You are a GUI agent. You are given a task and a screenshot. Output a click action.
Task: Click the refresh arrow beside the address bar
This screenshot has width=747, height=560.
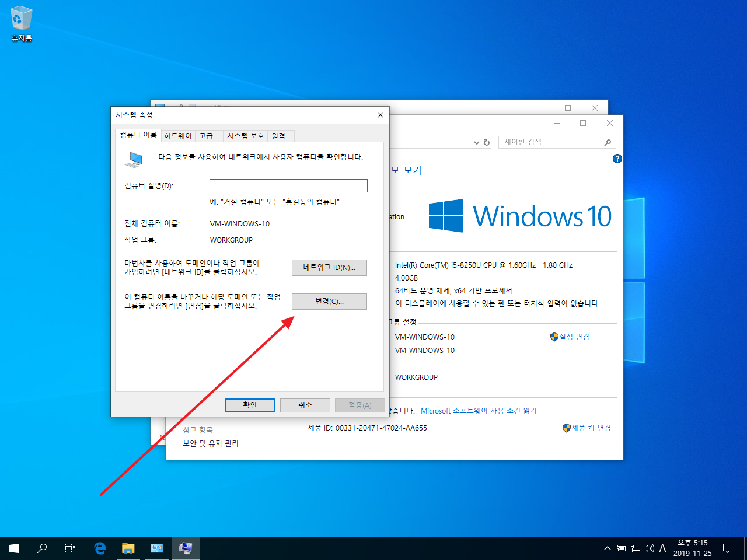tap(487, 142)
